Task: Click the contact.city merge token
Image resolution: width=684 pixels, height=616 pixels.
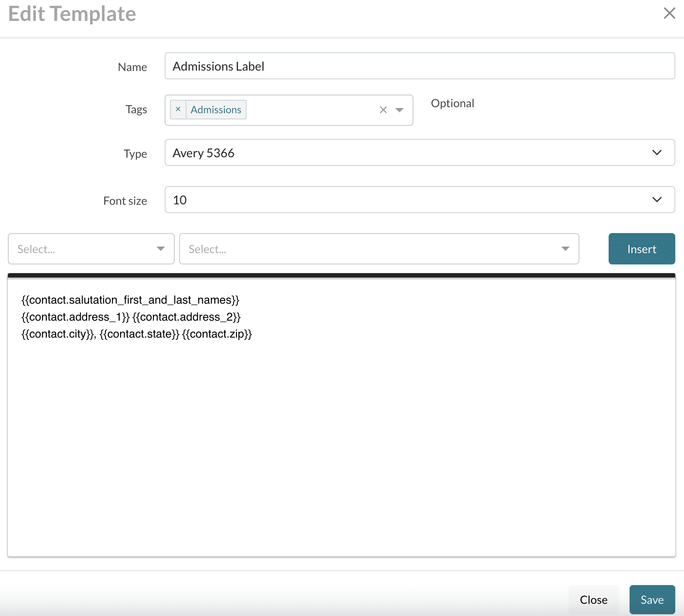Action: pyautogui.click(x=58, y=334)
